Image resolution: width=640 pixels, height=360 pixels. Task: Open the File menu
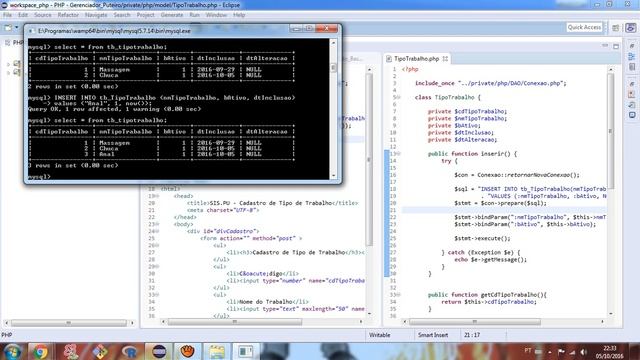coord(7,15)
